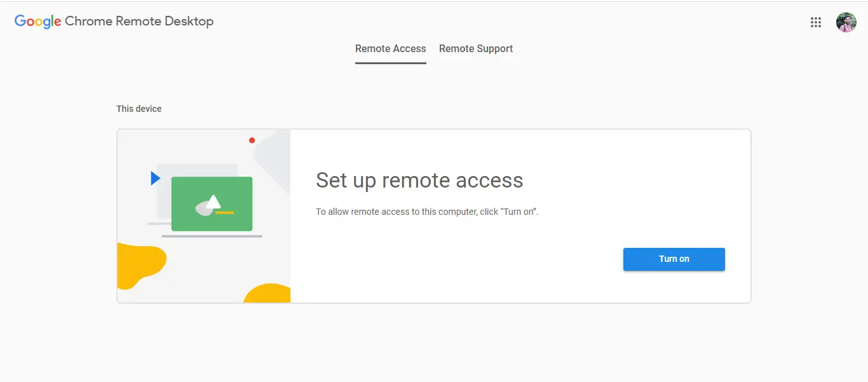Click the colorful Google logo
868x382 pixels.
pyautogui.click(x=38, y=22)
